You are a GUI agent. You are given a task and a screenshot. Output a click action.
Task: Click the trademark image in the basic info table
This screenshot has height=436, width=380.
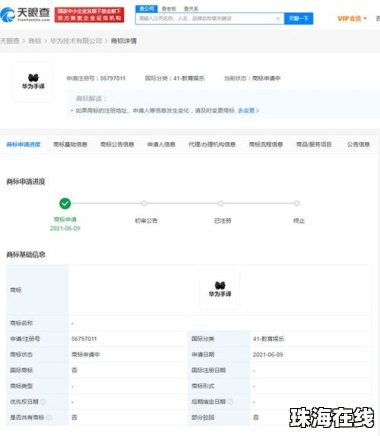(x=220, y=290)
